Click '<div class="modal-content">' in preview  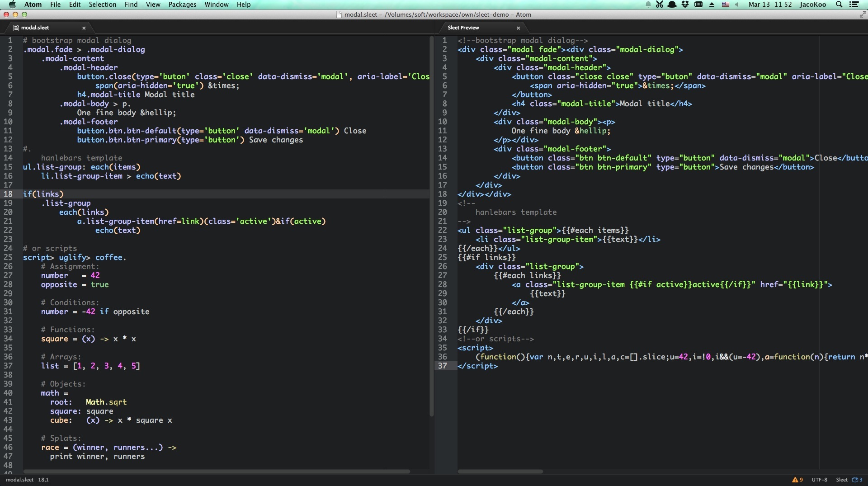536,58
